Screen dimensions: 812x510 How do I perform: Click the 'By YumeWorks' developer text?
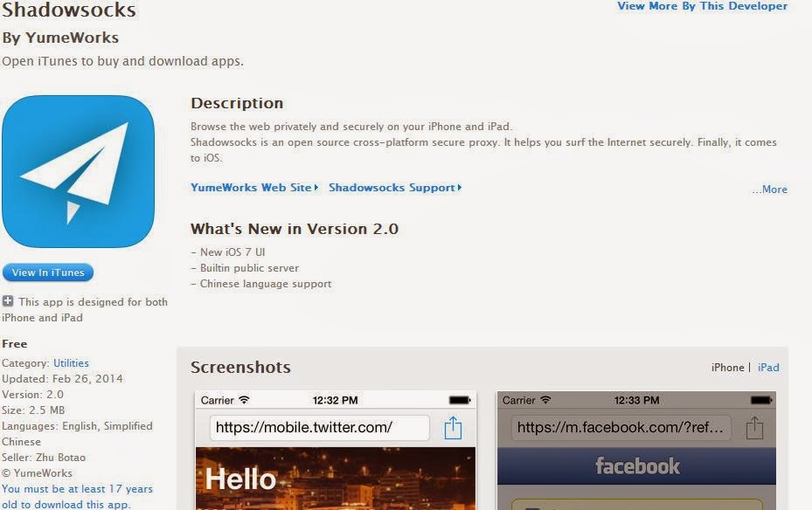(60, 38)
